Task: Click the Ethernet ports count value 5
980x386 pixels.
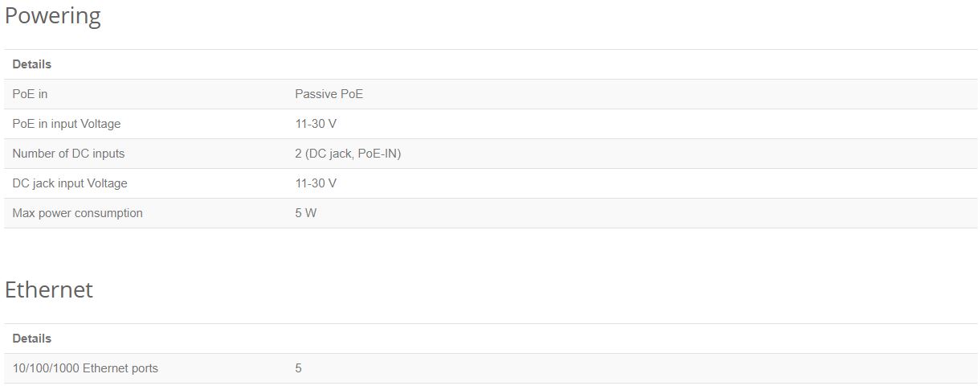Action: (x=298, y=368)
